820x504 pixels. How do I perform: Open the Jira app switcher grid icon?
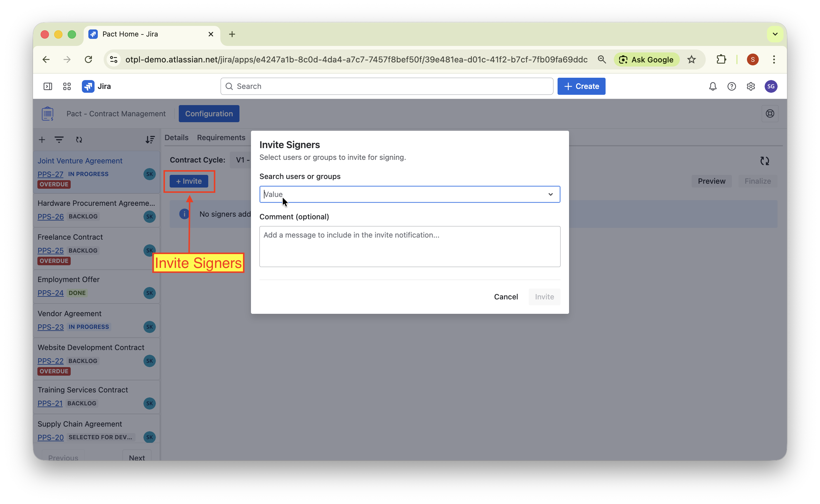point(67,86)
